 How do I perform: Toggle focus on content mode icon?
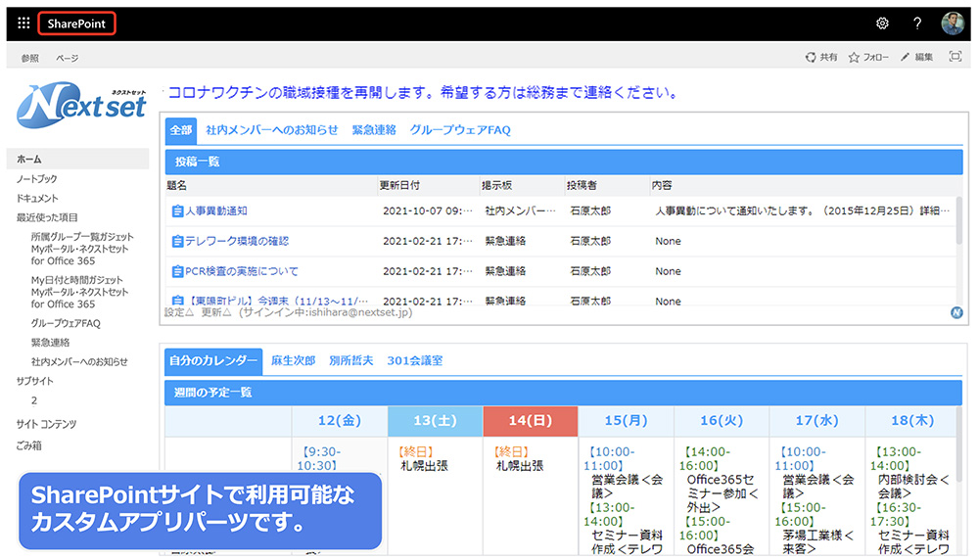(x=956, y=58)
